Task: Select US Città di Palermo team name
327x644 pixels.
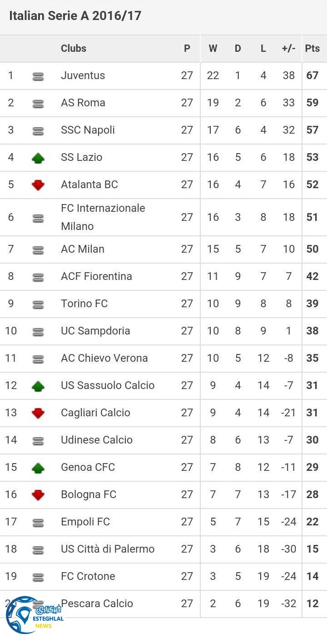Action: [108, 549]
